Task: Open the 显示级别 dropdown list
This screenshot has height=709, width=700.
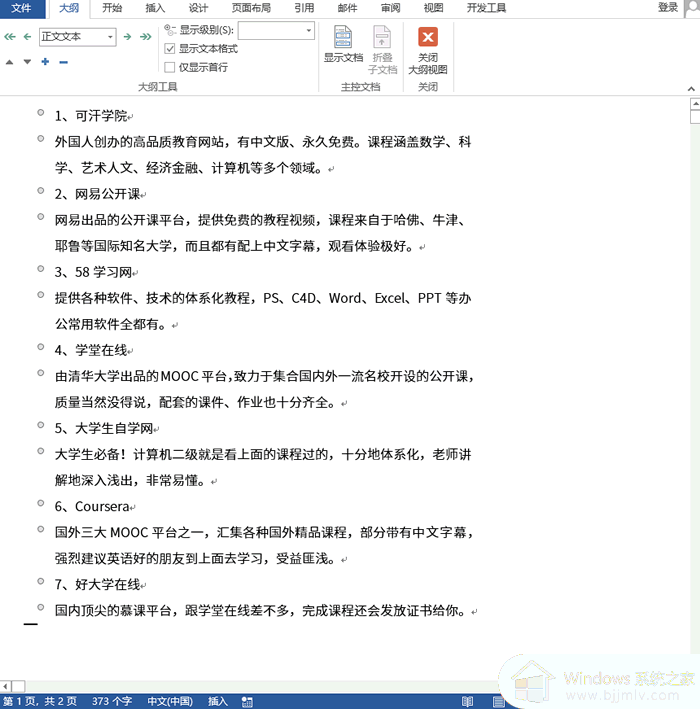Action: tap(308, 30)
